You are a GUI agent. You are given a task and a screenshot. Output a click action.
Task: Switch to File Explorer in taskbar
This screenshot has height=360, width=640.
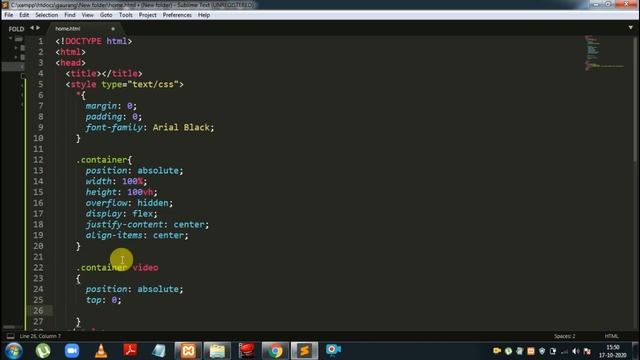(x=217, y=351)
